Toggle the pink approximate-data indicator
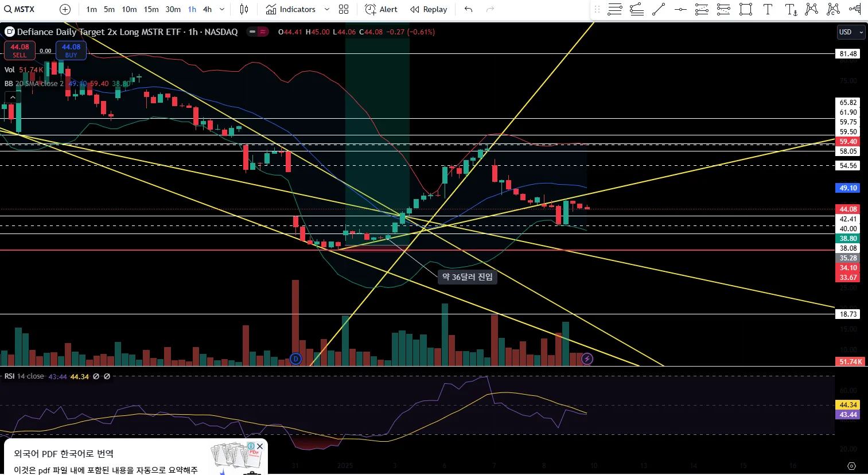Screen dimensions: 868x475 (263, 32)
